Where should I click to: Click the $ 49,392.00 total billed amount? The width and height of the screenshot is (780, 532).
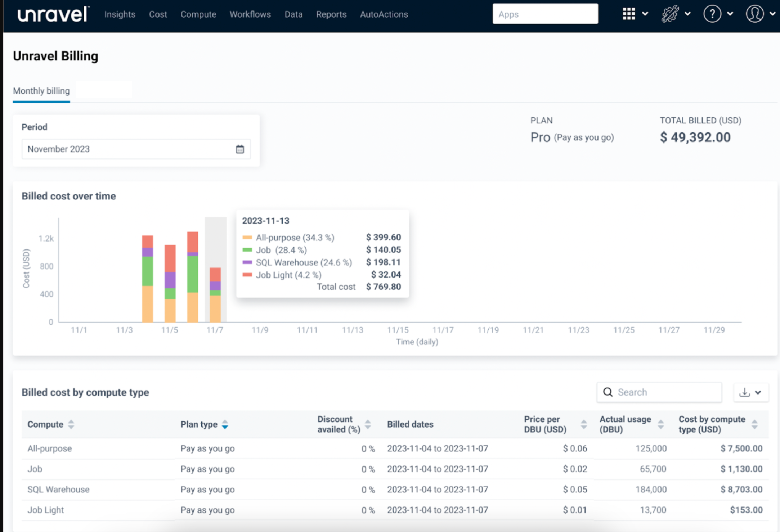tap(695, 137)
